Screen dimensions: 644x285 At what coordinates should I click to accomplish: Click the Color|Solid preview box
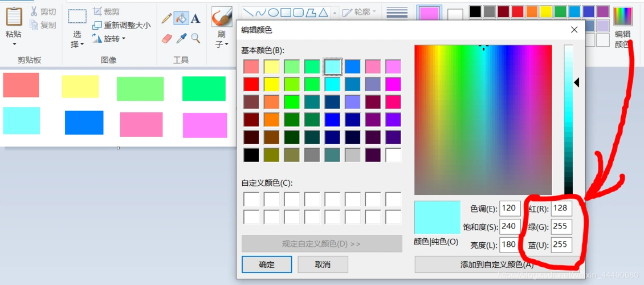pos(438,217)
